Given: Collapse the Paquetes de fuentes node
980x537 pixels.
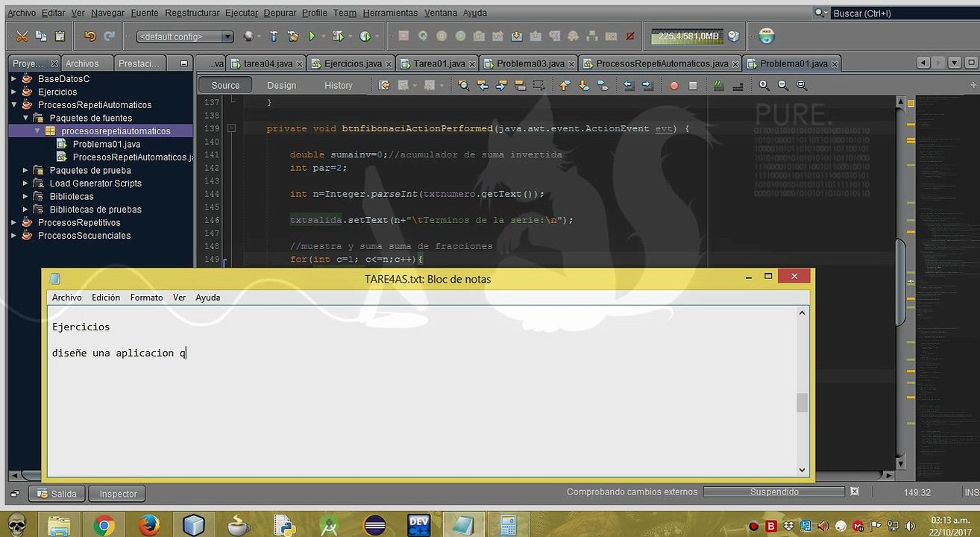Looking at the screenshot, I should (25, 118).
